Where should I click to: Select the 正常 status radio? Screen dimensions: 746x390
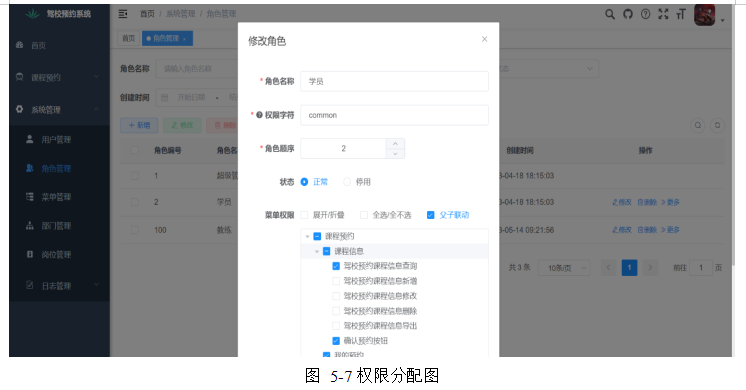click(304, 182)
